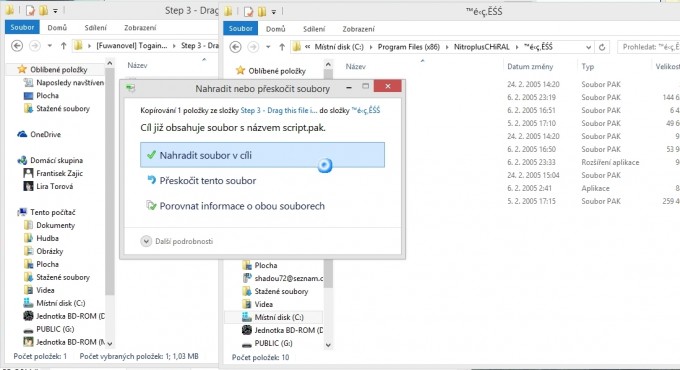Open Dokumenty folder in left sidebar

[x=55, y=226]
